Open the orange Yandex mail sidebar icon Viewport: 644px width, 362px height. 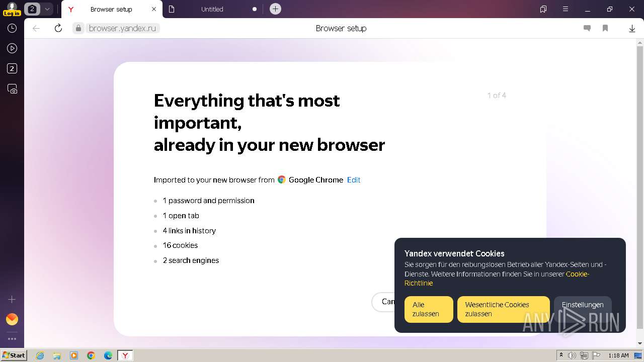(x=12, y=319)
